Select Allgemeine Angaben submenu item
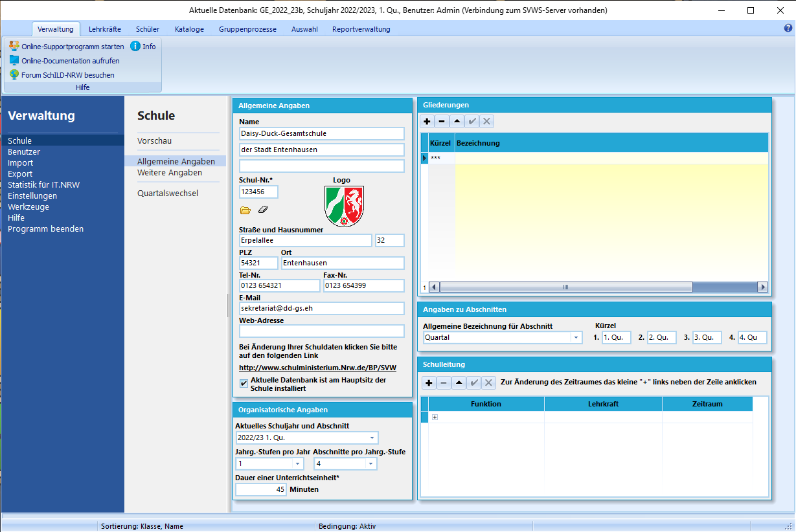 tap(175, 161)
